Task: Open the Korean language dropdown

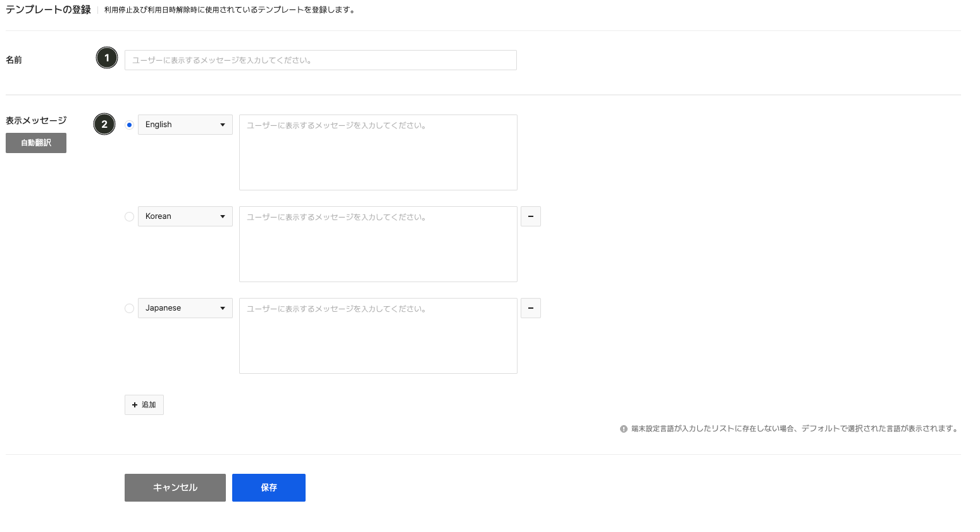Action: tap(185, 216)
